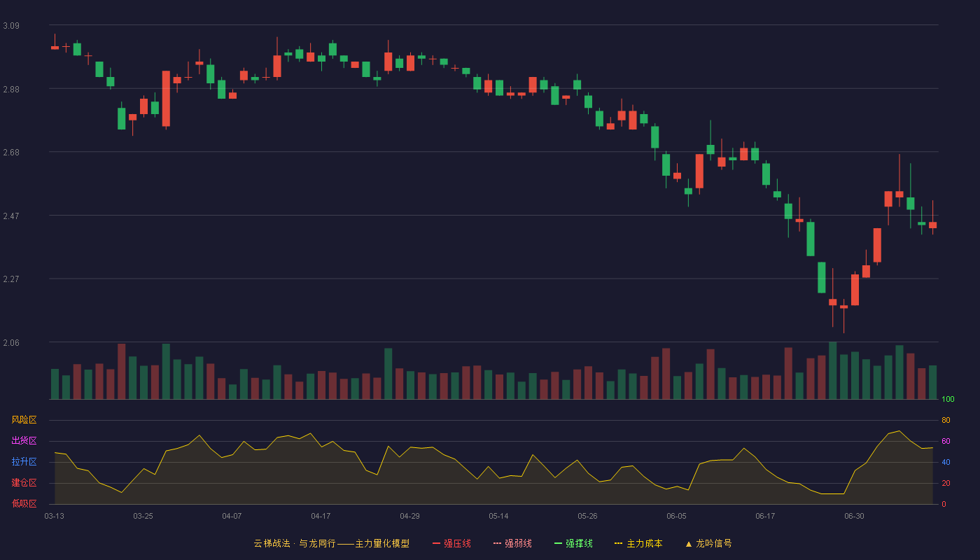Toggle the 强撑线 legend entry
The width and height of the screenshot is (980, 560).
[573, 543]
